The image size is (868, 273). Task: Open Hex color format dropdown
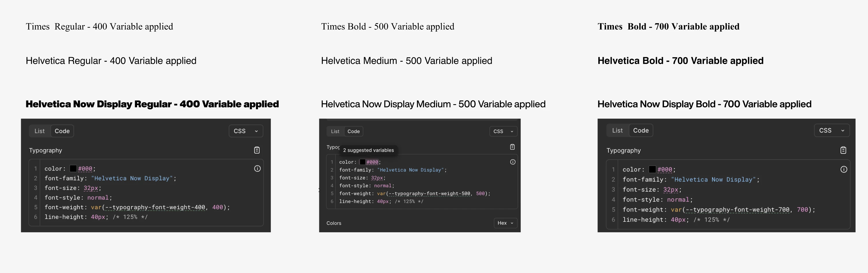505,223
